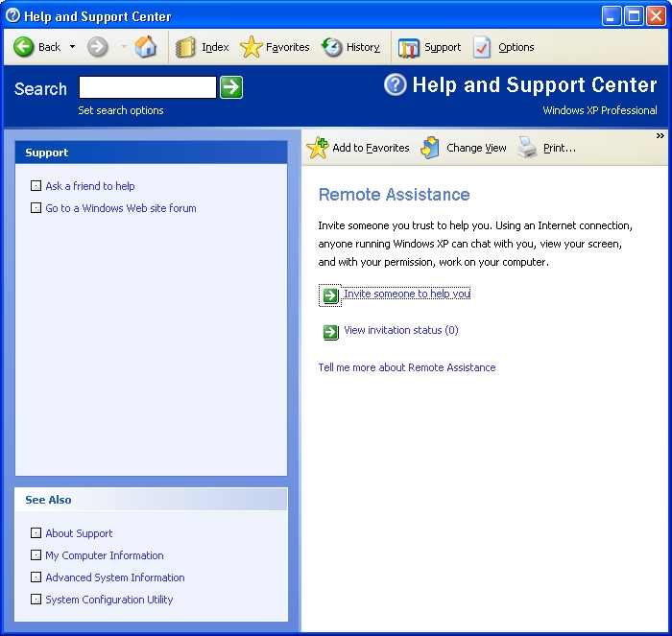
Task: Click the green Back arrow button
Action: (23, 47)
